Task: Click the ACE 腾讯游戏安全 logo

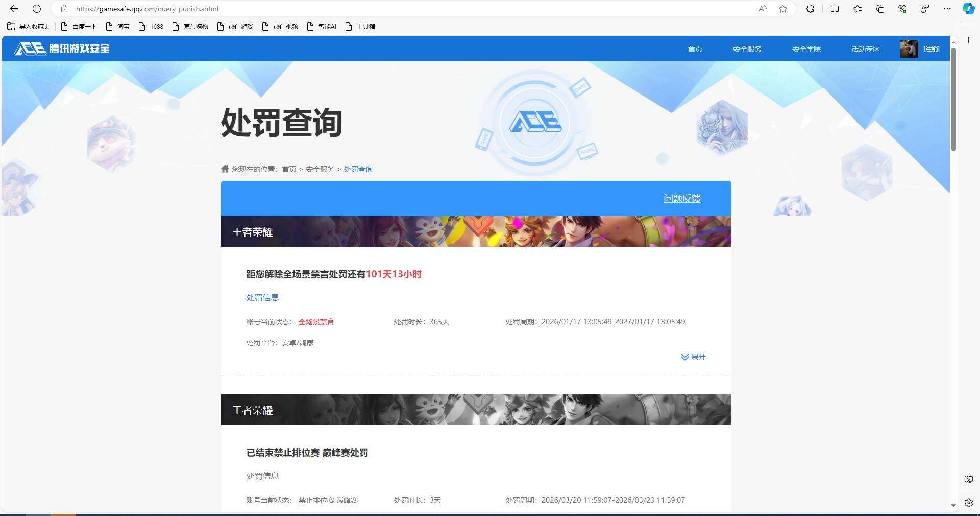Action: click(62, 49)
